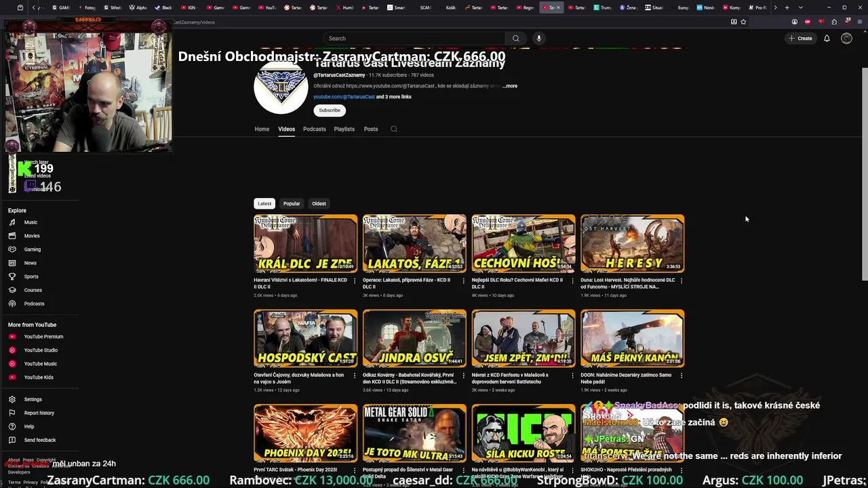This screenshot has width=868, height=488.
Task: Open Send feedback in sidebar
Action: tap(41, 440)
